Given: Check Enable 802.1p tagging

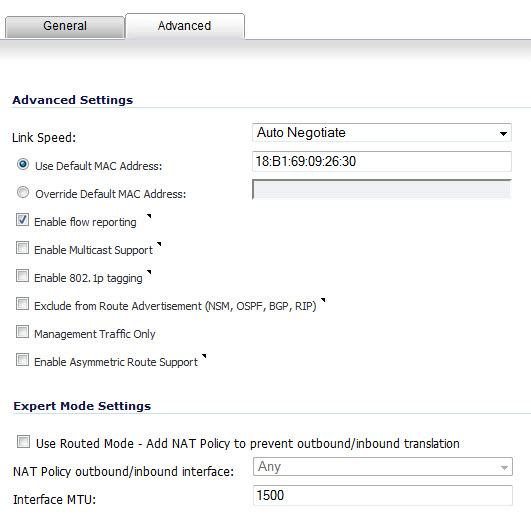Looking at the screenshot, I should click(x=22, y=276).
